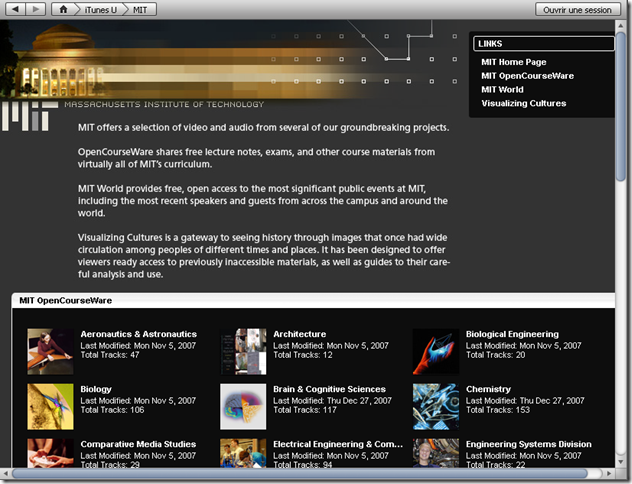
Task: Click Comparative Media Studies title
Action: [x=138, y=444]
